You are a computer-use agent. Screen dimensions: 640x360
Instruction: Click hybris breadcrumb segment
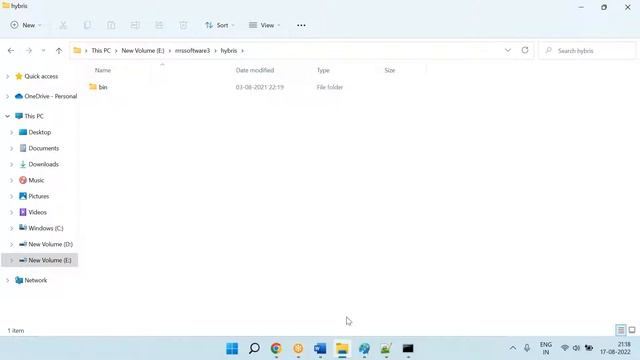pyautogui.click(x=229, y=51)
